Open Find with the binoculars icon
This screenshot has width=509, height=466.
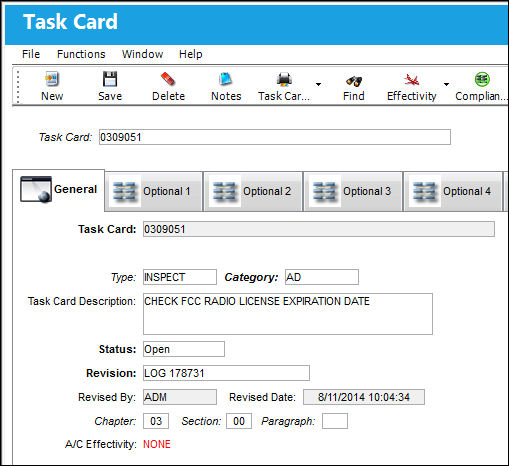click(354, 80)
